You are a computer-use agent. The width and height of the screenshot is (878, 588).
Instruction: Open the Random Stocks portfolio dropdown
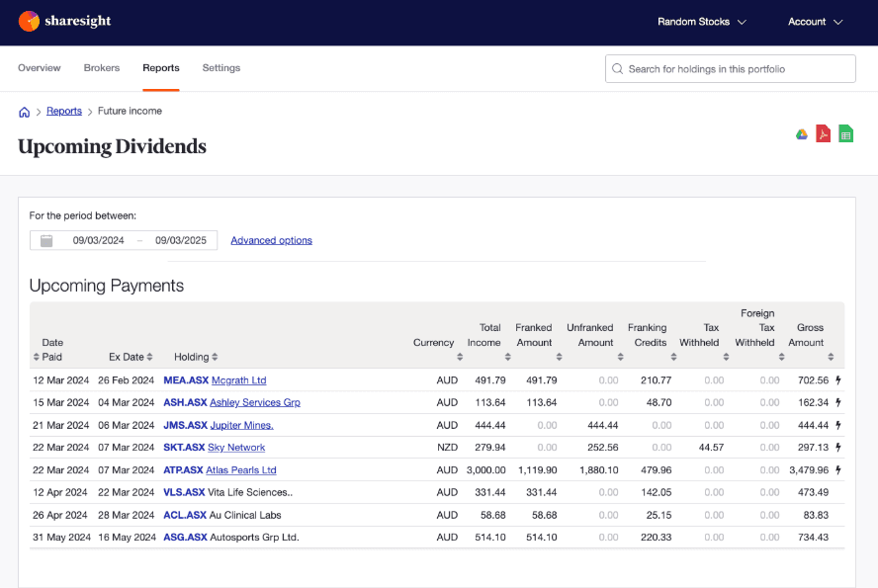point(702,22)
